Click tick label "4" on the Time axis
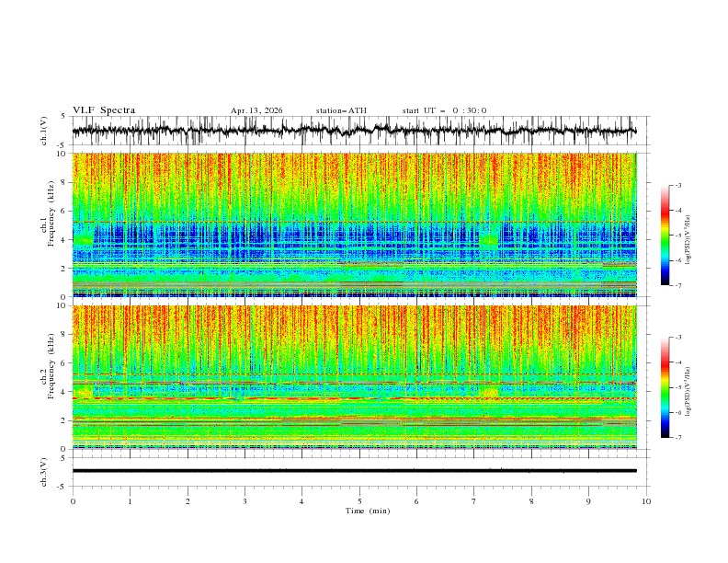Viewport: 728px width, 563px height. click(x=301, y=501)
